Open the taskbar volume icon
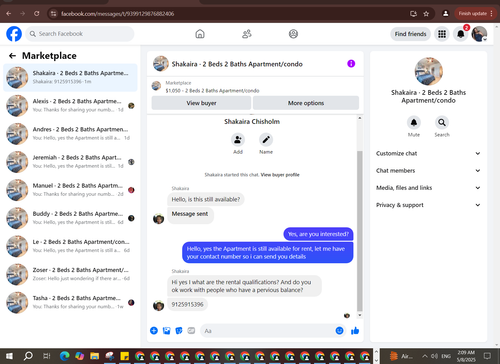This screenshot has height=364, width=500. 435,356
